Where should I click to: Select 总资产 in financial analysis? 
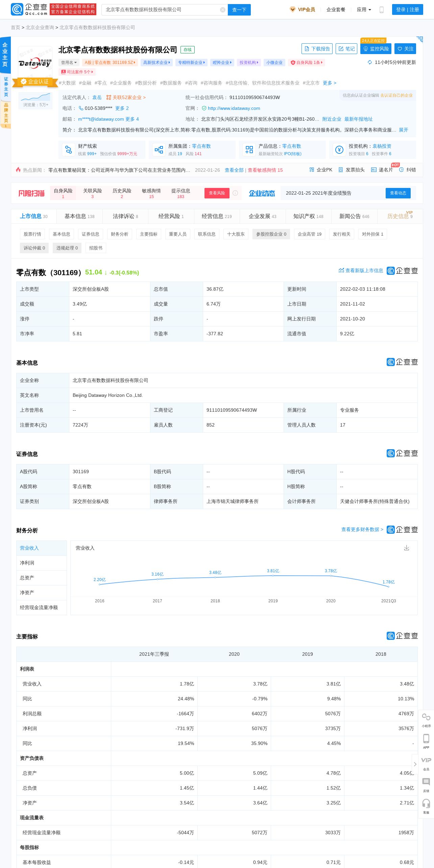[42, 578]
